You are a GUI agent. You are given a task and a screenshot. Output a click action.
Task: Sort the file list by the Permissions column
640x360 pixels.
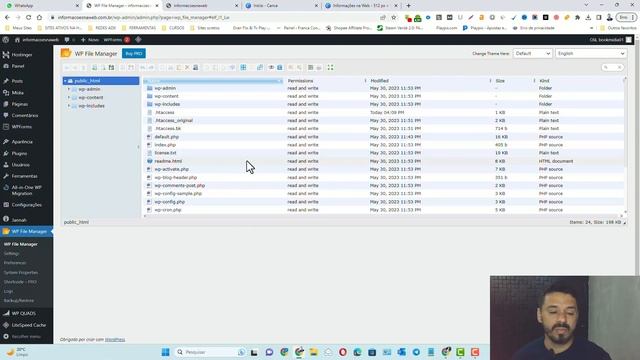(325, 81)
